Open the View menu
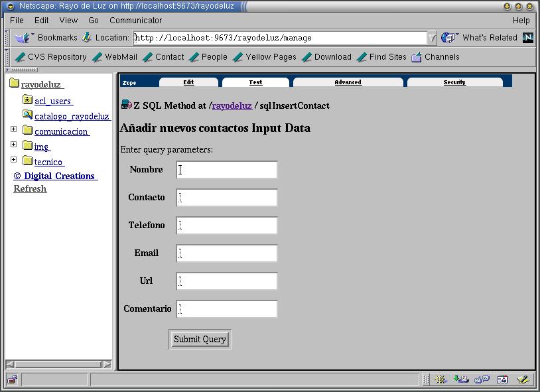540x392 pixels. pyautogui.click(x=68, y=21)
